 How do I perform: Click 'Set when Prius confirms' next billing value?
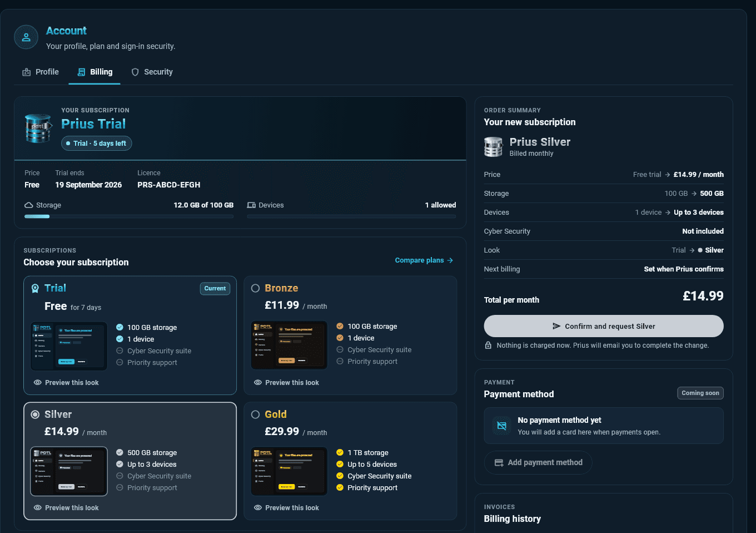click(684, 269)
